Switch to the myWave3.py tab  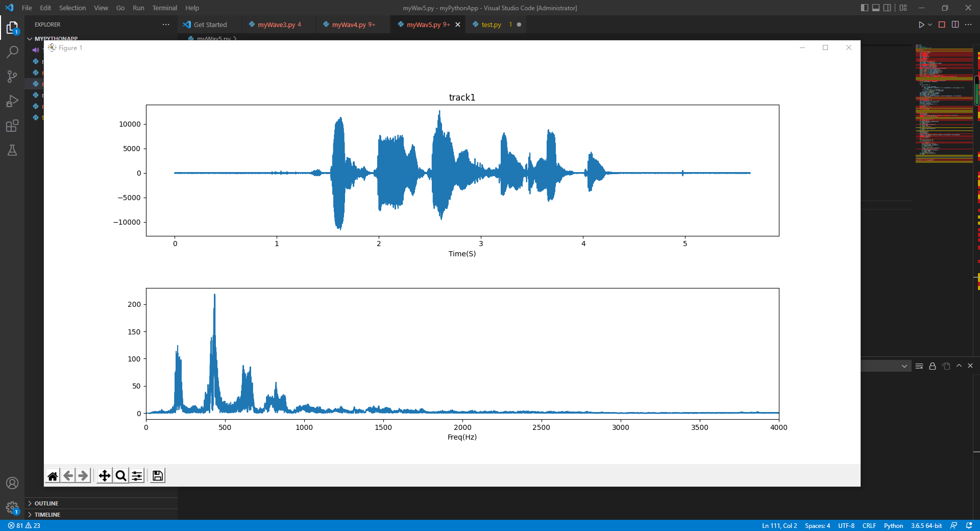pyautogui.click(x=279, y=25)
